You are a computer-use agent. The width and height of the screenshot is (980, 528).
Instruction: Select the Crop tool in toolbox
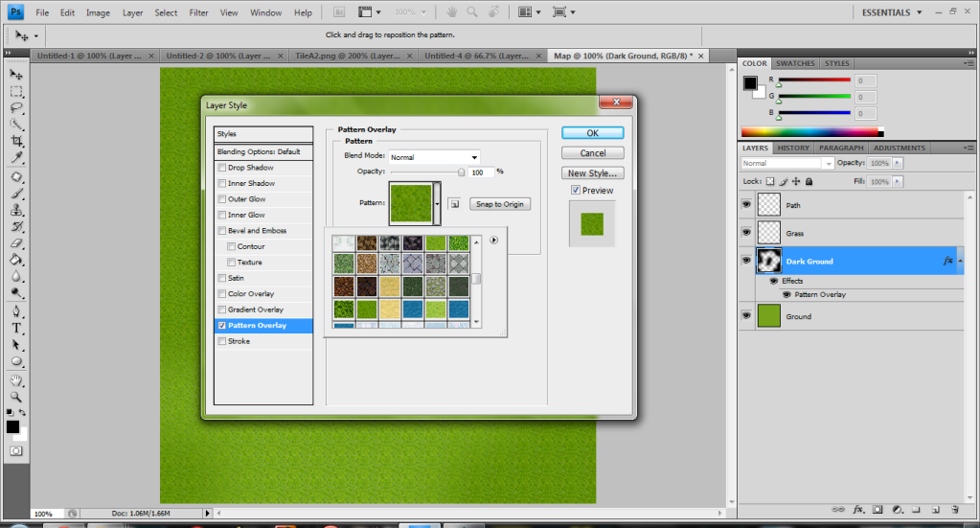click(x=17, y=141)
